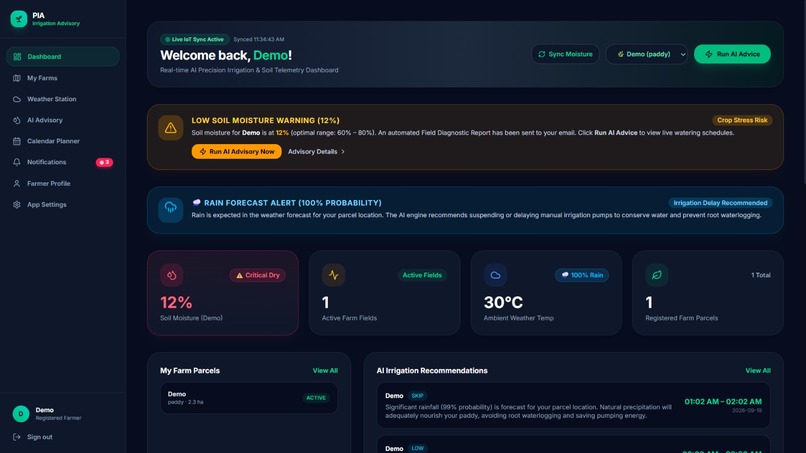Go to Weather Station page

click(63, 99)
